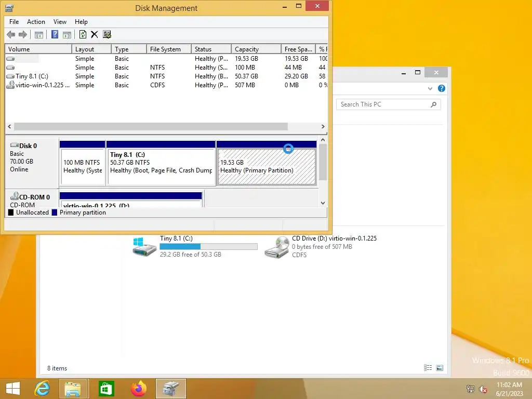The width and height of the screenshot is (532, 399).
Task: Open the Action menu
Action: point(36,22)
